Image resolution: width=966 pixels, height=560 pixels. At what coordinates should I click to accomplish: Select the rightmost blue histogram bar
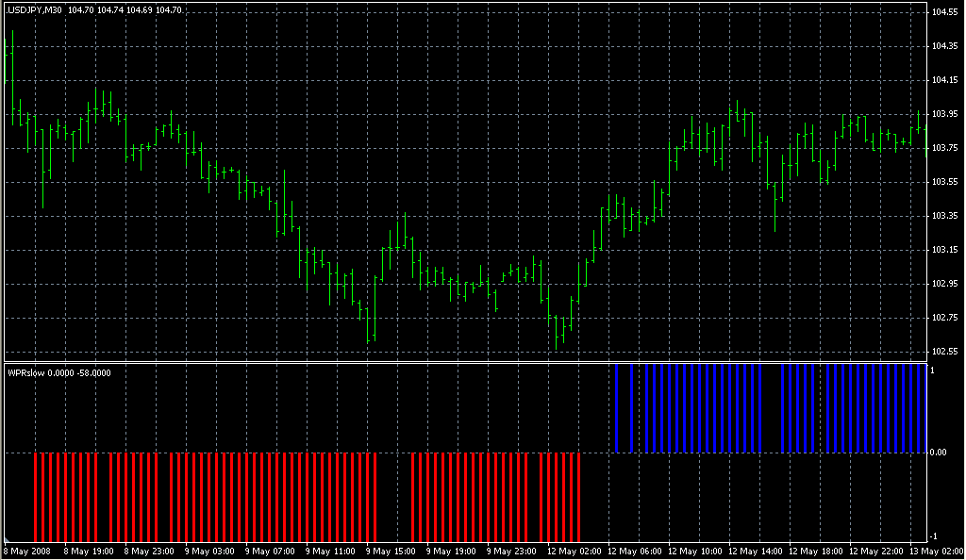click(x=924, y=407)
